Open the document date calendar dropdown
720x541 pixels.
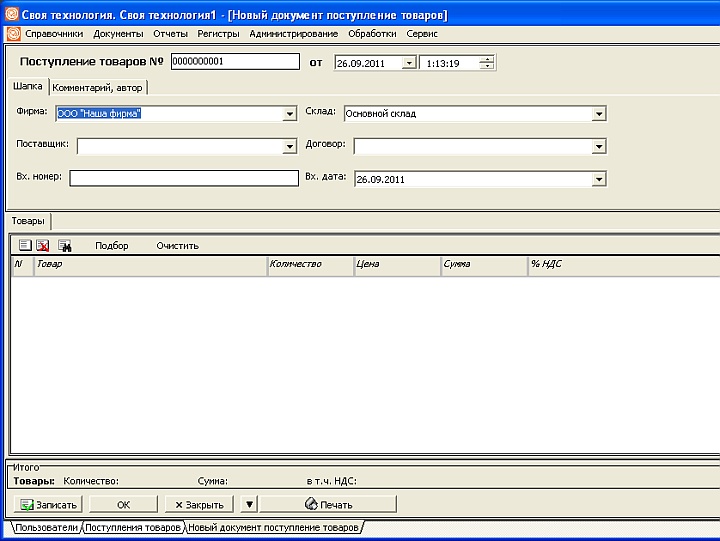click(x=408, y=62)
